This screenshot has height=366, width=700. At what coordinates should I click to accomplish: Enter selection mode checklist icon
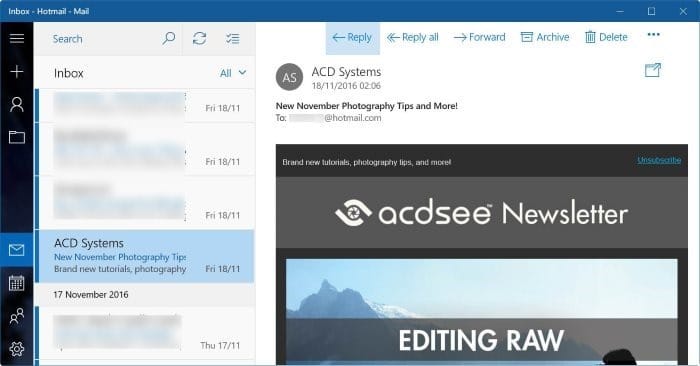(x=233, y=39)
